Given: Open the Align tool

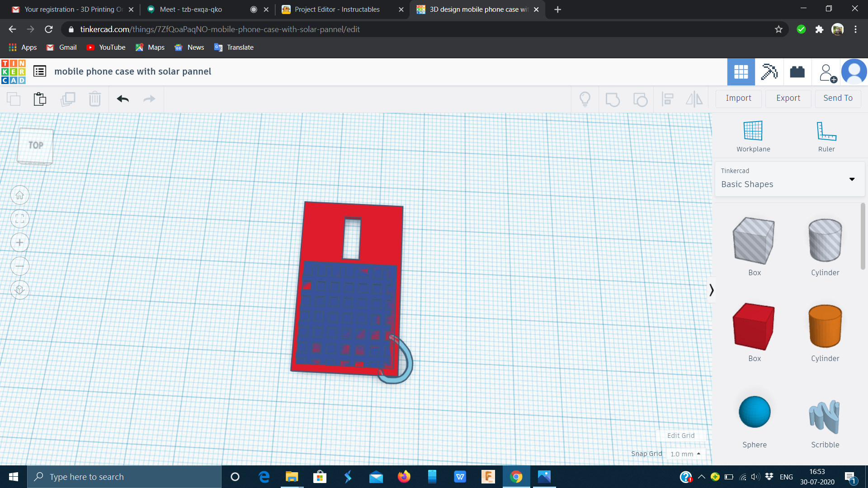Looking at the screenshot, I should coord(667,99).
